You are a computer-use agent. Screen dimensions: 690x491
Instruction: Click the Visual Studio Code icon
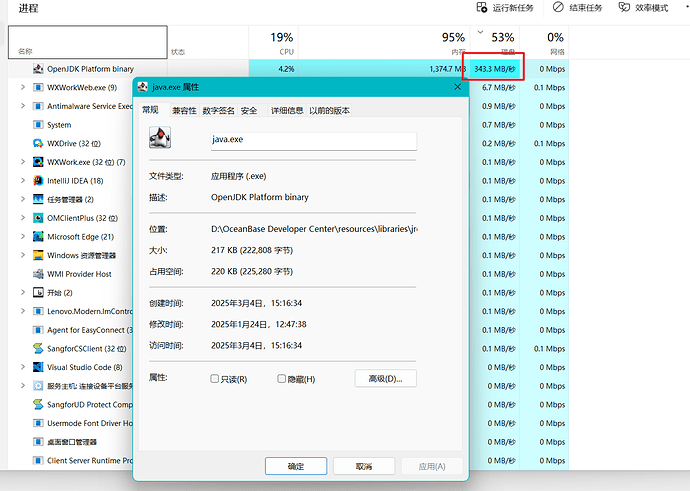[x=38, y=367]
